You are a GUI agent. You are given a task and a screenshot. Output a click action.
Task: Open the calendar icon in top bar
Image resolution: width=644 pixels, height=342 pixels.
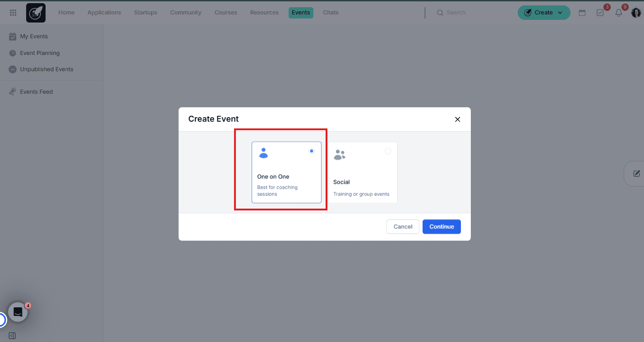(x=582, y=13)
